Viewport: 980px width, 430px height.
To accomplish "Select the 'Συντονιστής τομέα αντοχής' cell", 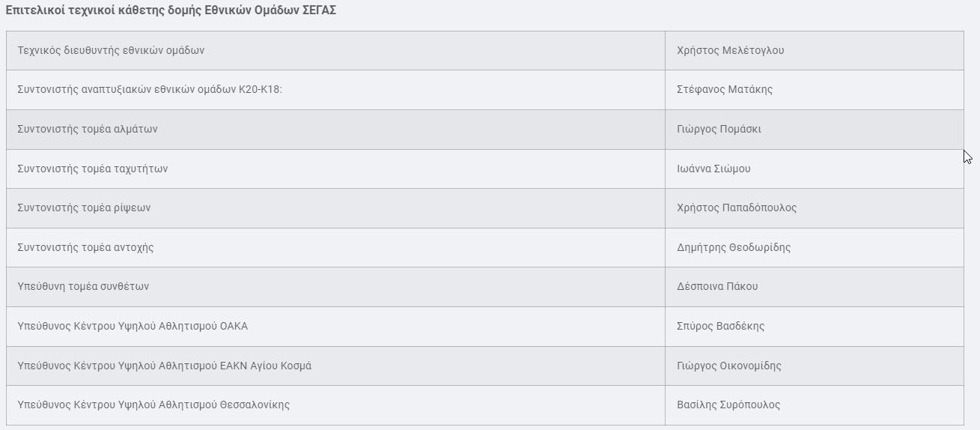I will coord(85,247).
